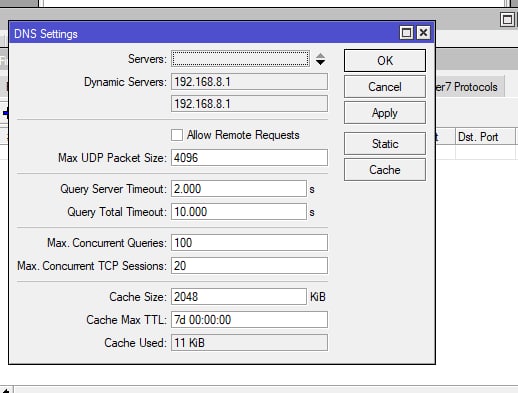Close the DNS Settings dialog

click(423, 33)
